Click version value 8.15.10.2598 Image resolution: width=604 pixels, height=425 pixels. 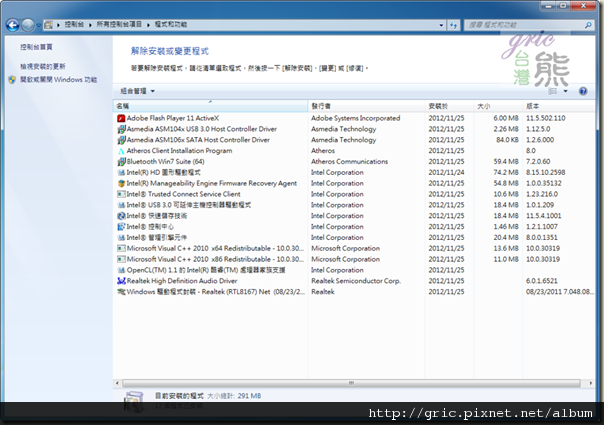click(x=546, y=173)
